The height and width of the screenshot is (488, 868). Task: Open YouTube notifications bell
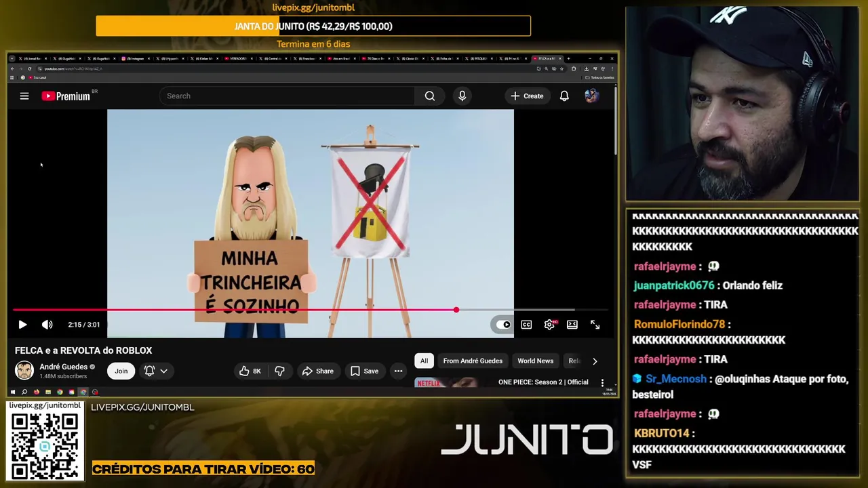(x=564, y=96)
